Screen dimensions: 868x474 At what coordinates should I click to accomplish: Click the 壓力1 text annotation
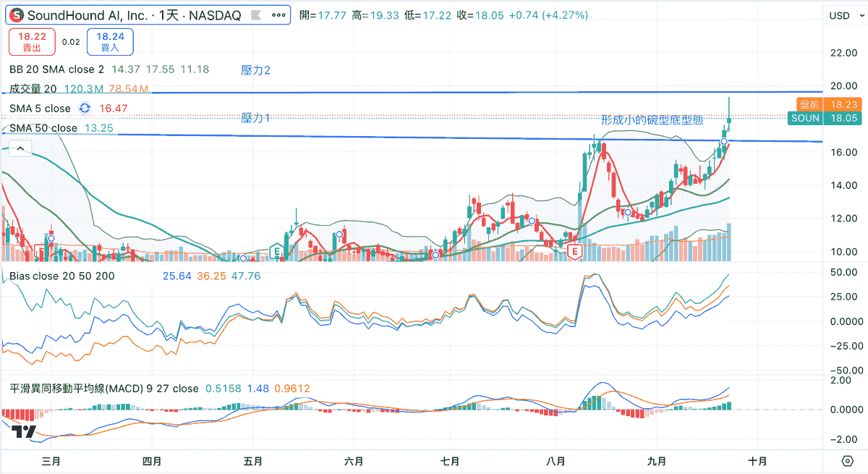click(255, 117)
